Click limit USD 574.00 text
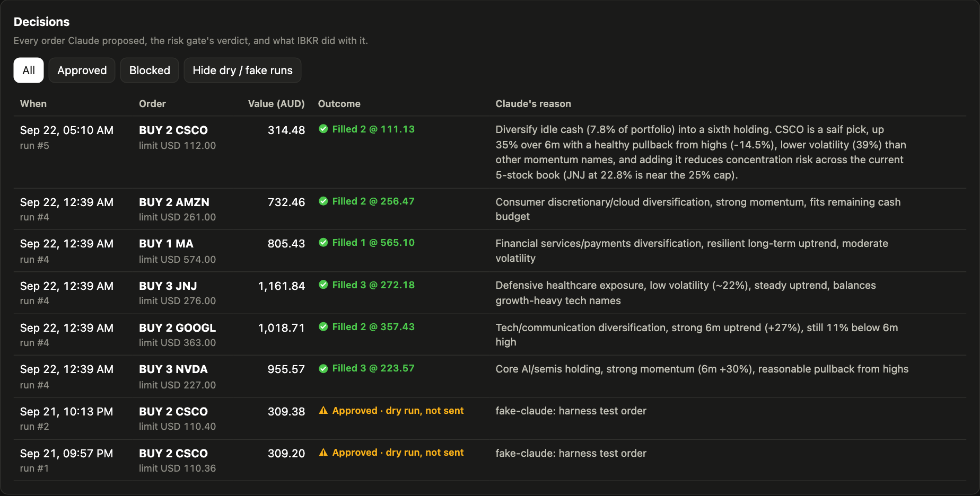 click(x=177, y=260)
